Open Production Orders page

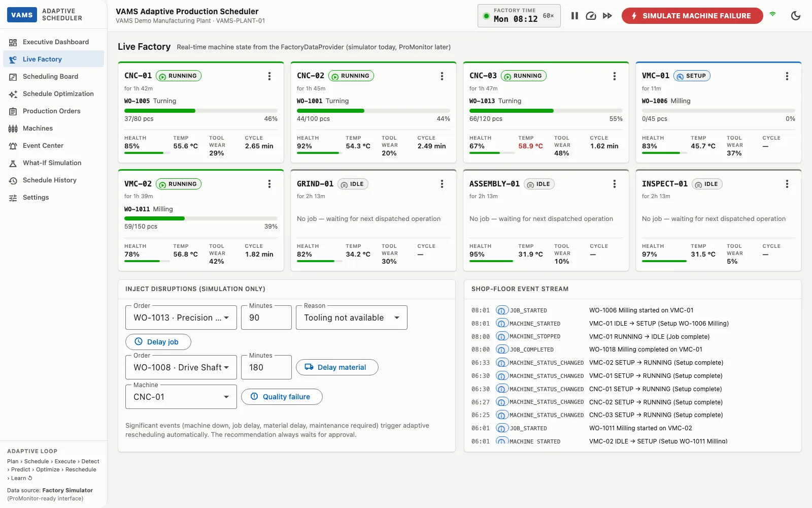53,111
